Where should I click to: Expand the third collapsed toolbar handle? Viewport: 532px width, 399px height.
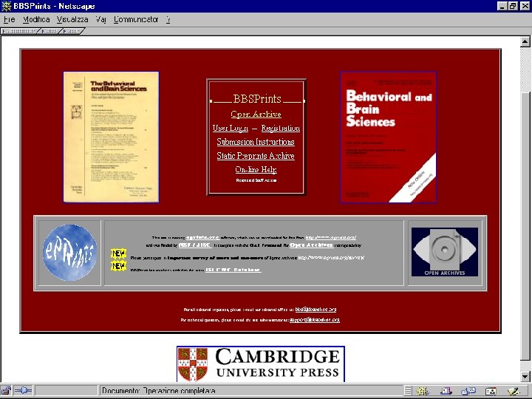(x=72, y=31)
